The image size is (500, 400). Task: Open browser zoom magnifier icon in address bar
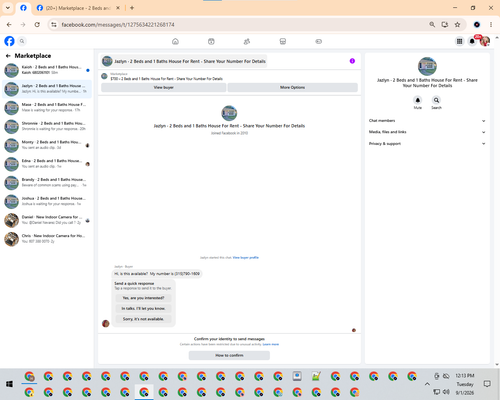coord(432,25)
